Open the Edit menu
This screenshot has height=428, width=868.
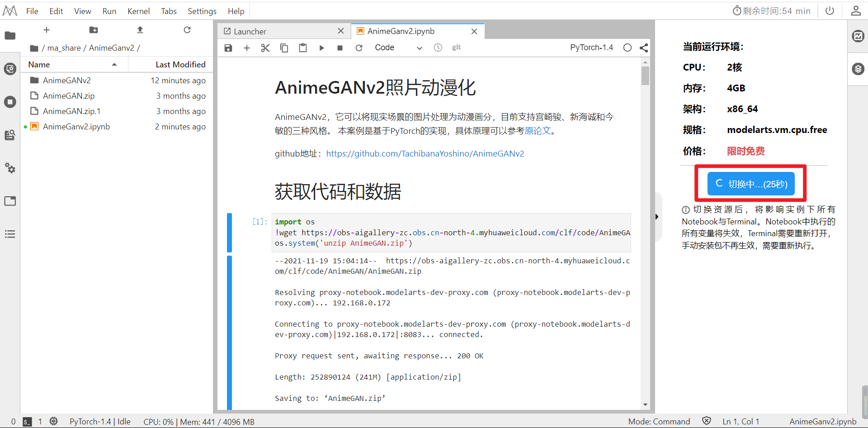pos(56,11)
